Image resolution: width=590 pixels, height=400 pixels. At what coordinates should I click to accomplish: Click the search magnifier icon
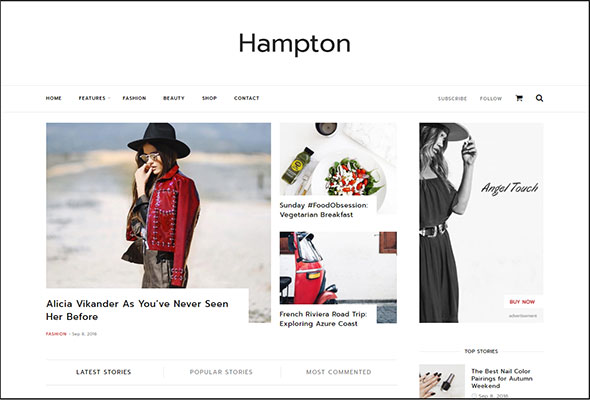click(539, 98)
